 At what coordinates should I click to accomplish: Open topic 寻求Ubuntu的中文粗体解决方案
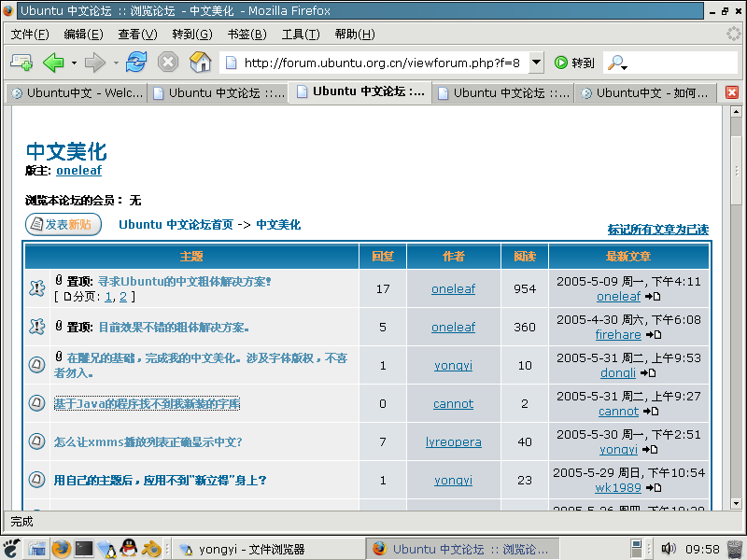pyautogui.click(x=184, y=282)
